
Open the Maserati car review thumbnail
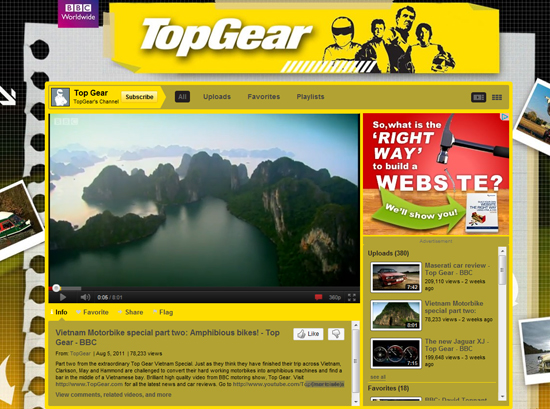tap(396, 277)
